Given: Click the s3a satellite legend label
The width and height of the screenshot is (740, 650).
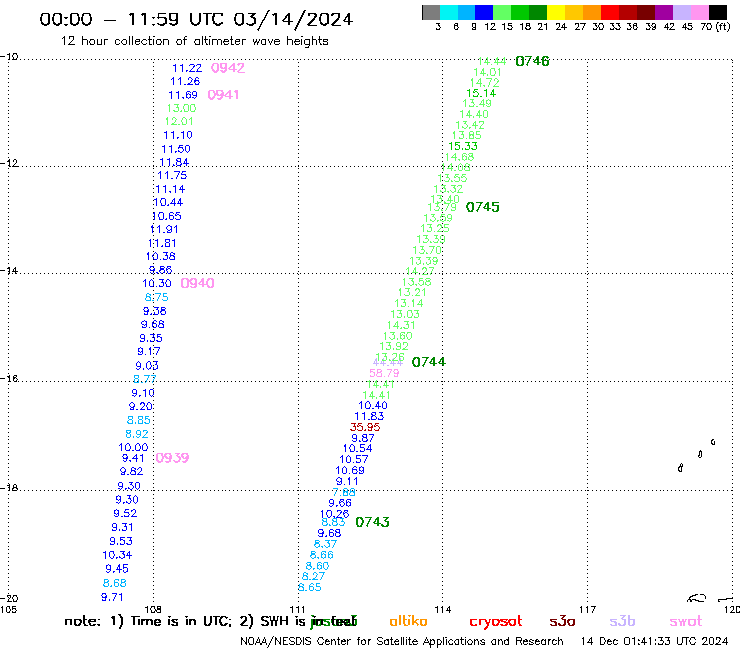Looking at the screenshot, I should point(562,621).
